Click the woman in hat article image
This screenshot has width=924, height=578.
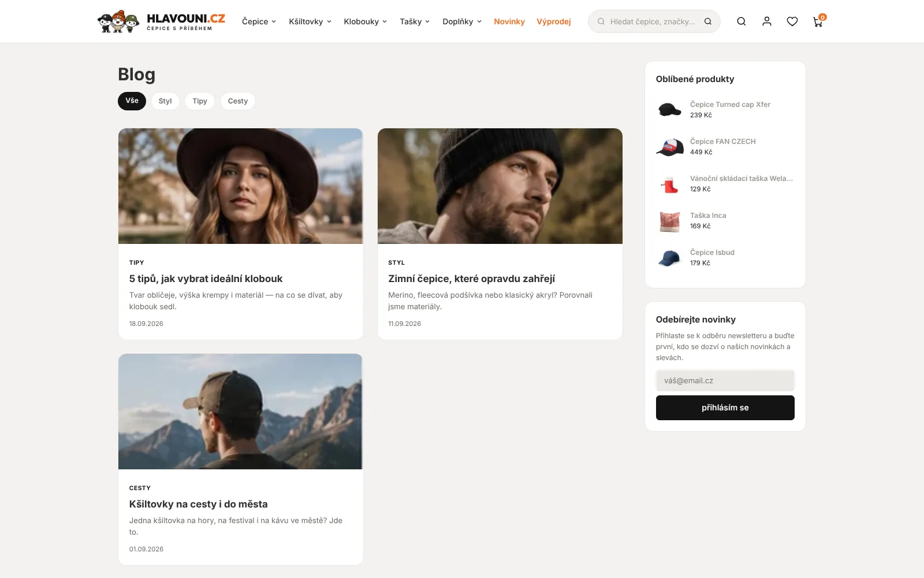coord(241,186)
